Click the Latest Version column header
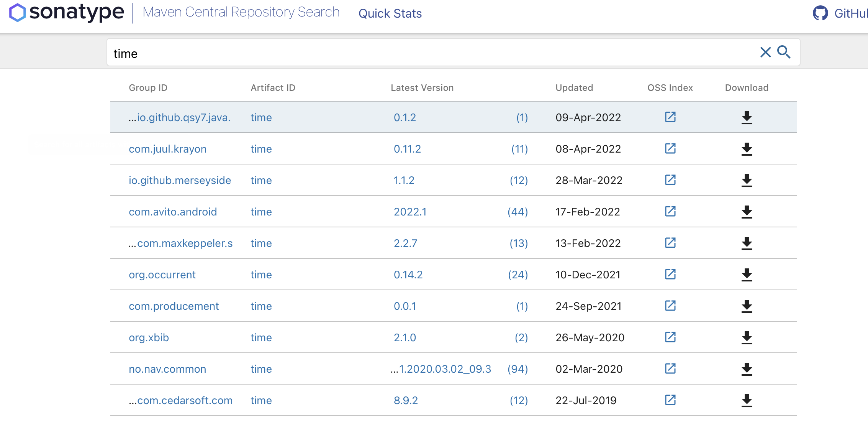The image size is (868, 421). pyautogui.click(x=422, y=88)
